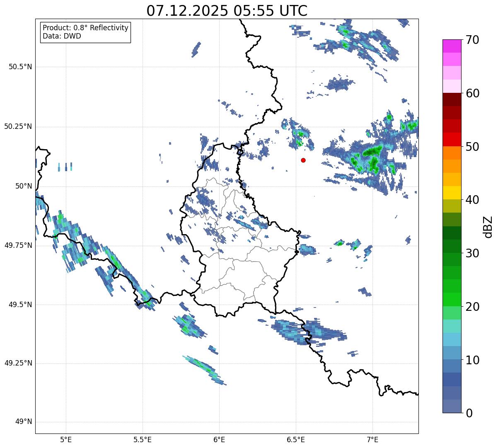This screenshot has height=448, width=498.
Task: Click the 49.5°N latitude label
Action: point(20,305)
